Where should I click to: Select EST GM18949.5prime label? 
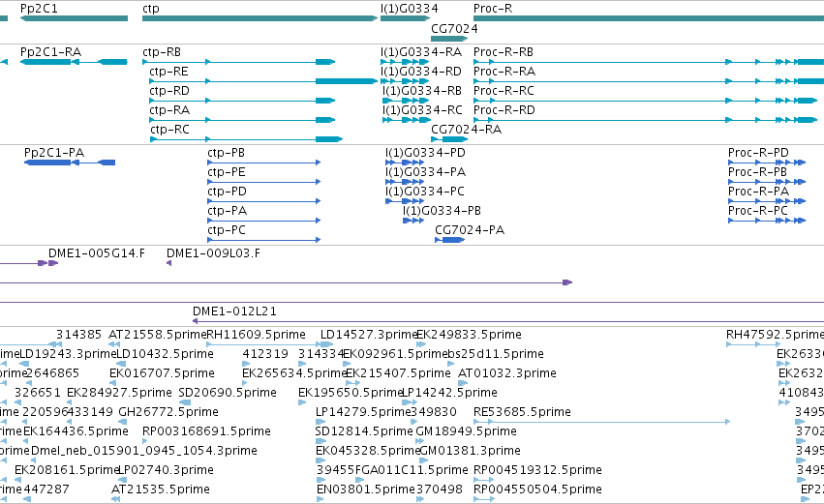click(x=466, y=432)
